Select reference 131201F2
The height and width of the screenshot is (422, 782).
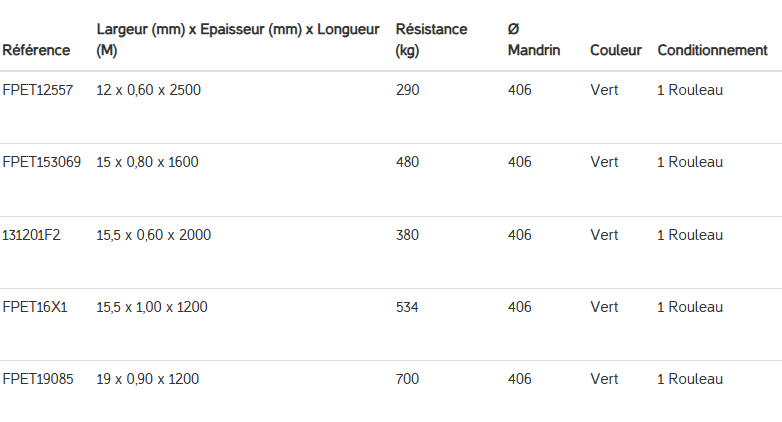point(32,235)
